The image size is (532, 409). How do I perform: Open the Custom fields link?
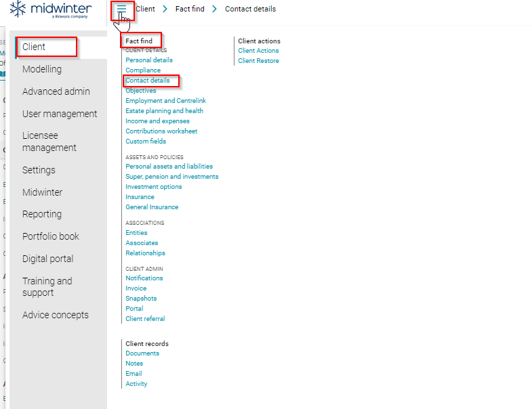coord(146,142)
